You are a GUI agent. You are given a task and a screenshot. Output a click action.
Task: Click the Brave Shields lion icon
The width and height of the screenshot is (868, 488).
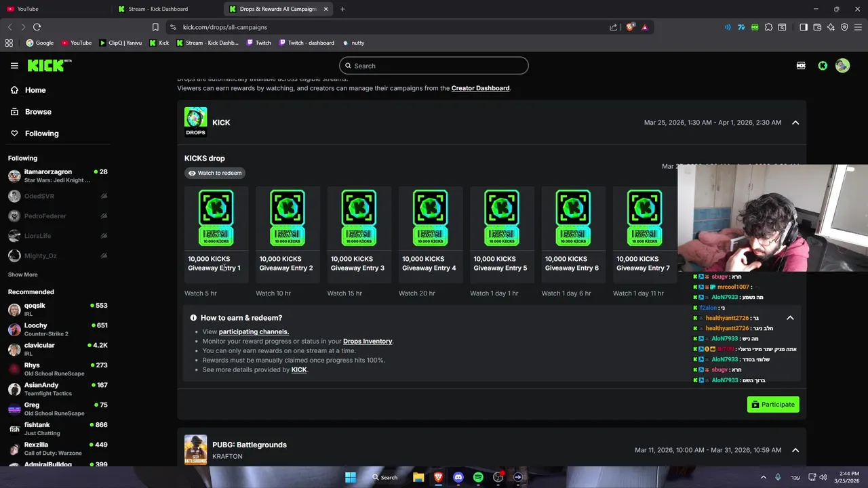[x=631, y=27]
